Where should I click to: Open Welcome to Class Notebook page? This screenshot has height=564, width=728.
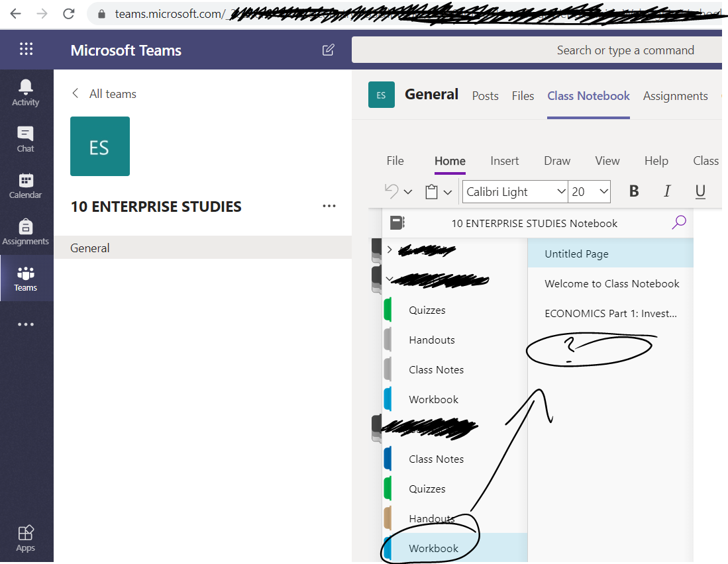coord(611,283)
